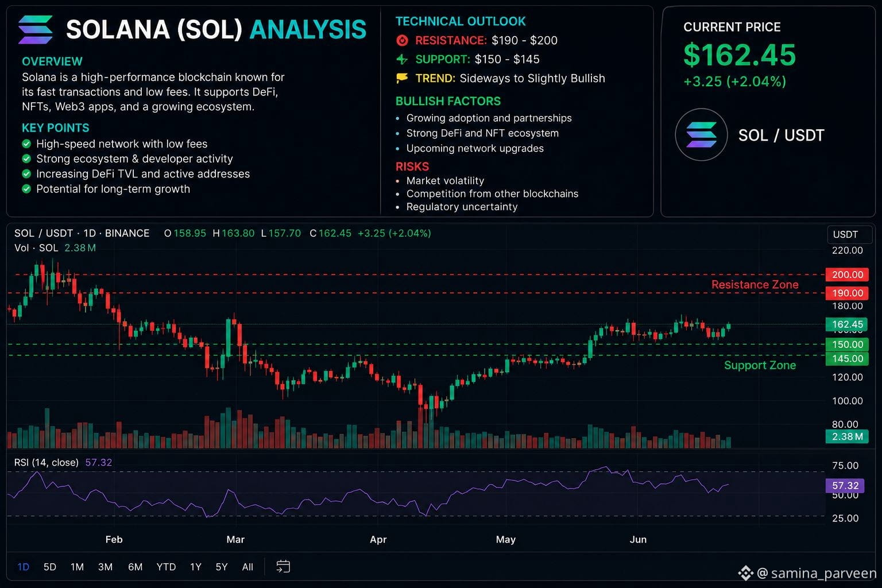882x588 pixels.
Task: Click the 220.00 label on the price axis
Action: click(x=847, y=250)
